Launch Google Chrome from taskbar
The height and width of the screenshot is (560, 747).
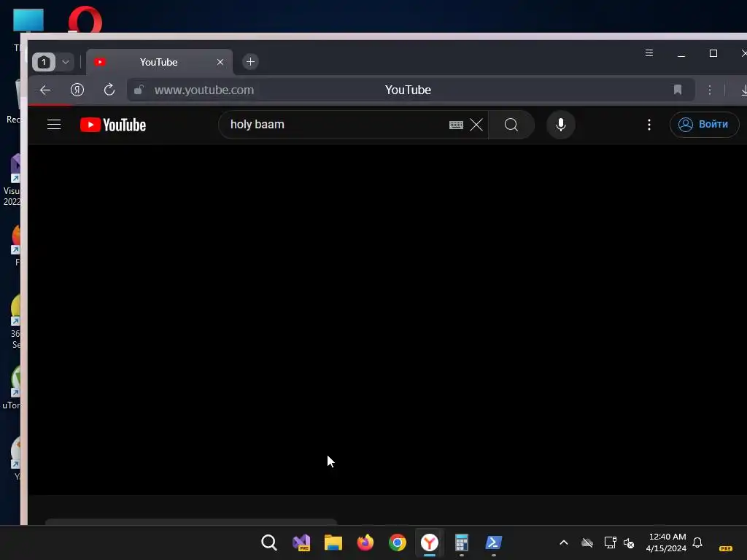pos(398,542)
